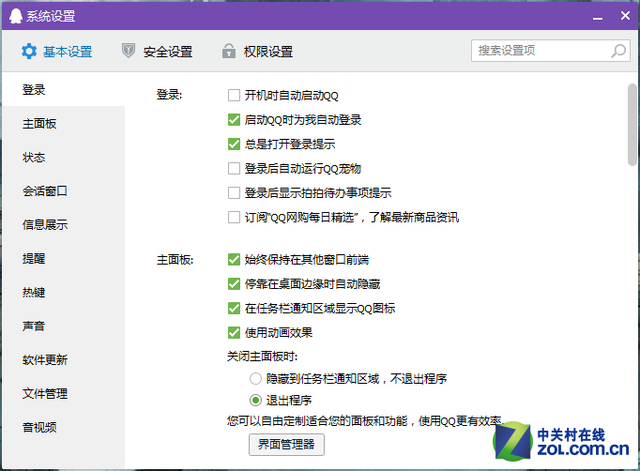Image resolution: width=640 pixels, height=471 pixels.
Task: Toggle 停靠在桌面边缘时自动隐藏
Action: click(234, 284)
